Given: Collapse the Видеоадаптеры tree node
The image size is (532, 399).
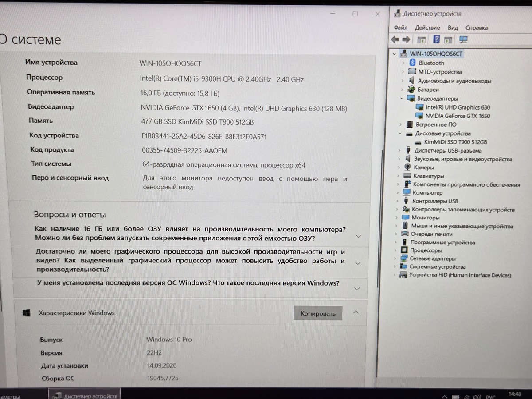Looking at the screenshot, I should point(402,98).
